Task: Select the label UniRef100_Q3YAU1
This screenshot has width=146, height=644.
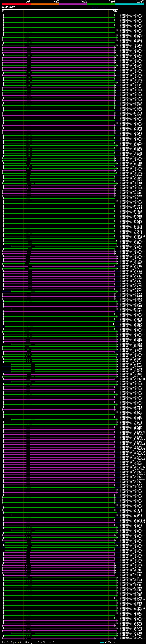Action: pyautogui.click(x=131, y=165)
